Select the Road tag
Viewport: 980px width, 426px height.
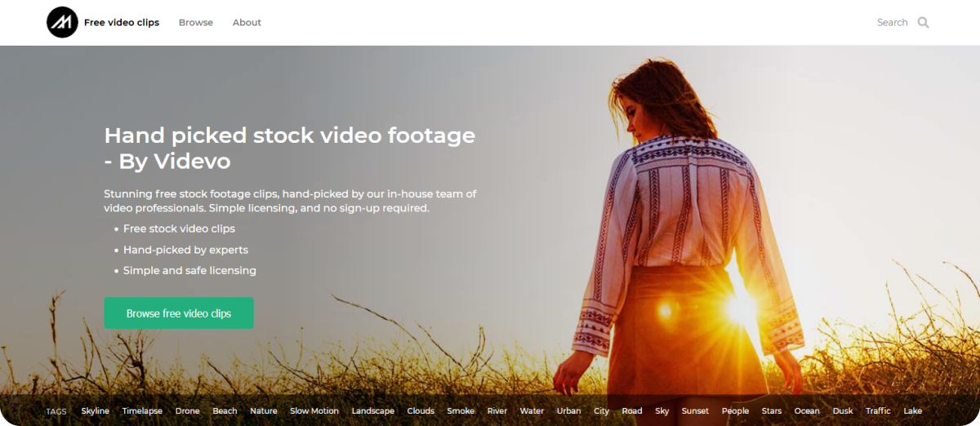(632, 411)
